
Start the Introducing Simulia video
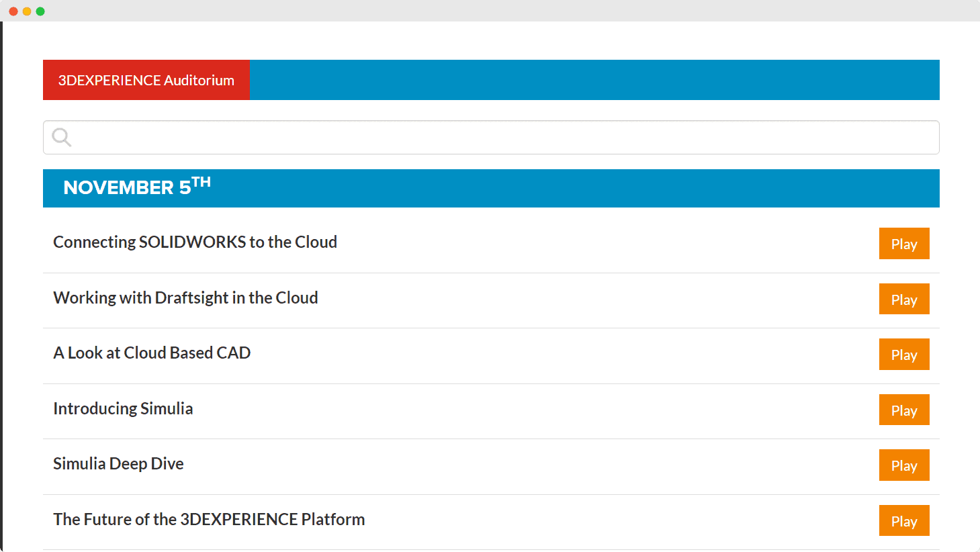coord(903,410)
